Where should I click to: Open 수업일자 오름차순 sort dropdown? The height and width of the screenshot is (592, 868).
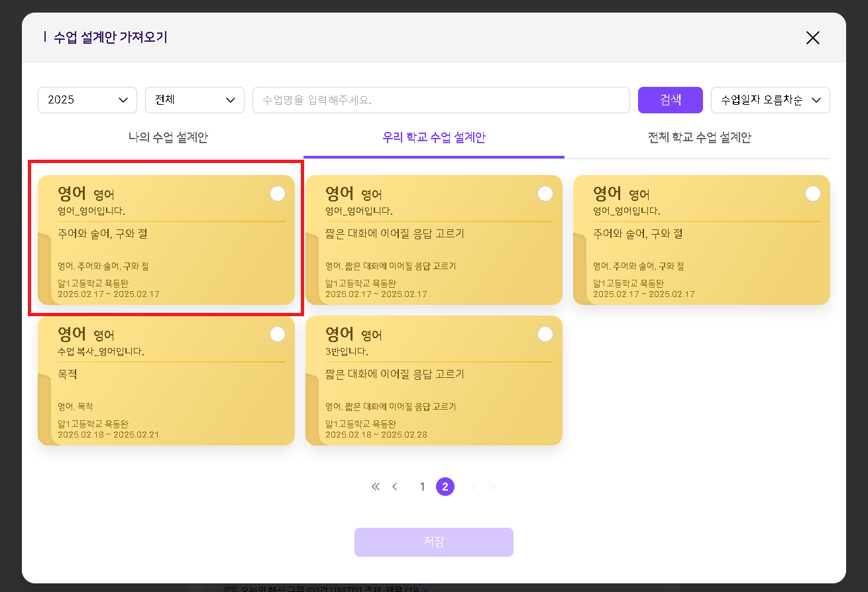point(770,100)
